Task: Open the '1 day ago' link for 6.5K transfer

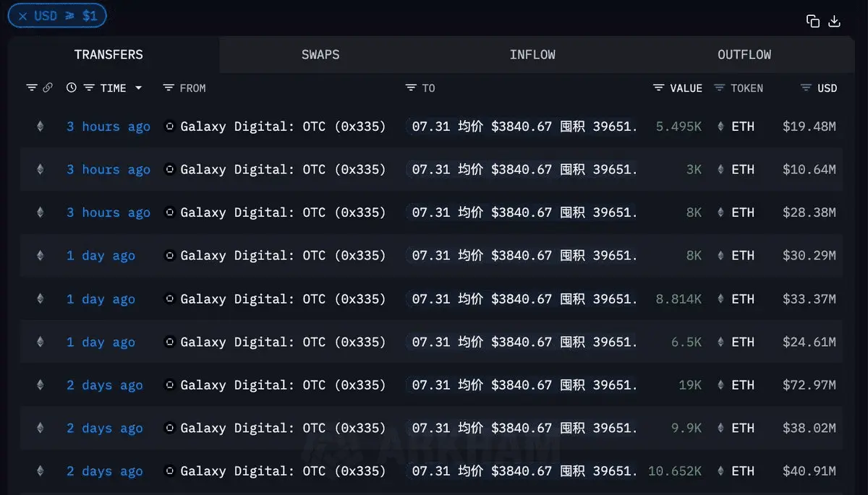Action: 101,342
